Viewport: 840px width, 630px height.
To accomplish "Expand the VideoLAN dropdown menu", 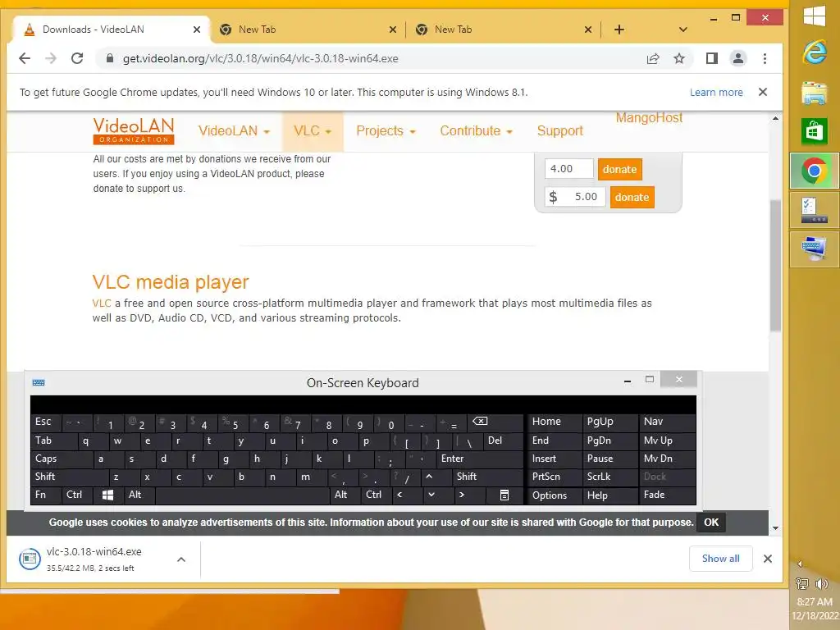I will tap(234, 130).
